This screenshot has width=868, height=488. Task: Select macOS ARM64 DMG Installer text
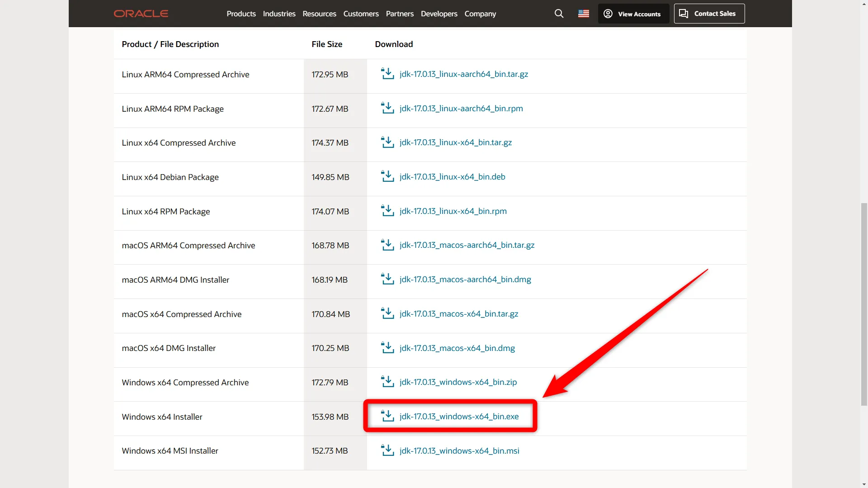(175, 280)
